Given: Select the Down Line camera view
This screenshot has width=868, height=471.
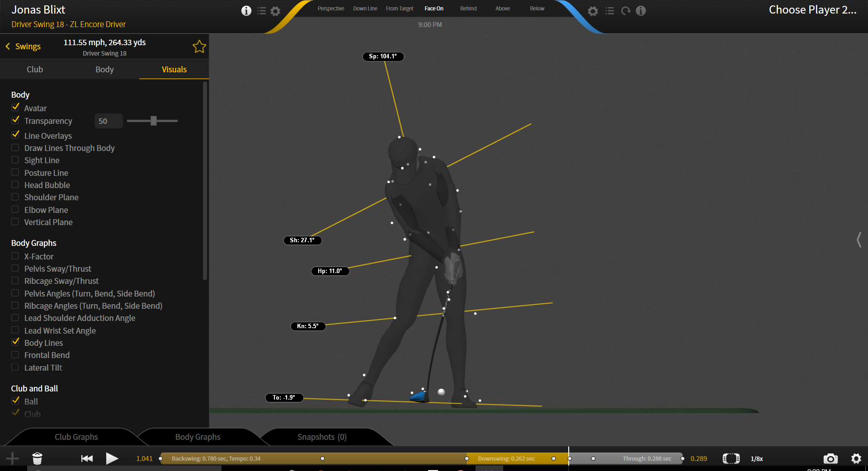Looking at the screenshot, I should (365, 9).
